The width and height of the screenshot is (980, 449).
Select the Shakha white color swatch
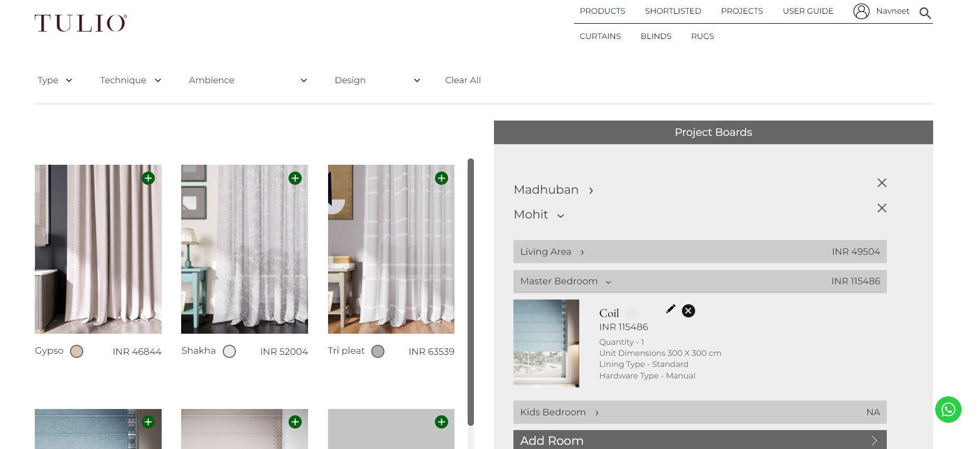[x=229, y=351]
